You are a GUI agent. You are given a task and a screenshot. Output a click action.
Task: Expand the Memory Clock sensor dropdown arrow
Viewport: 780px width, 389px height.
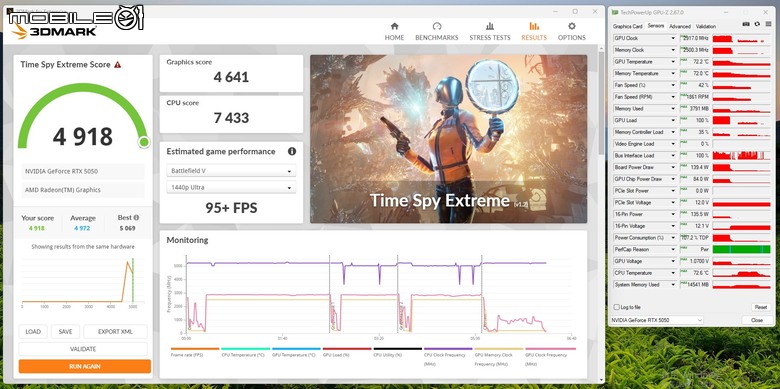(674, 50)
